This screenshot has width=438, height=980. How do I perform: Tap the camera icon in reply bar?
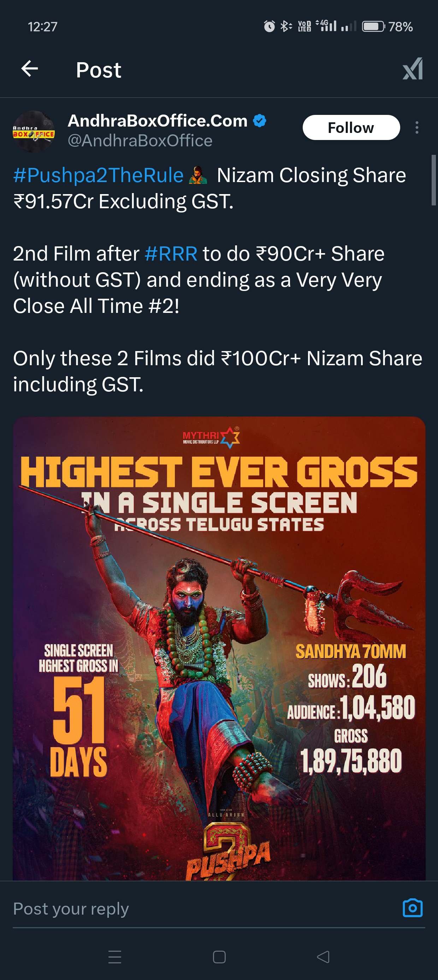coord(413,908)
